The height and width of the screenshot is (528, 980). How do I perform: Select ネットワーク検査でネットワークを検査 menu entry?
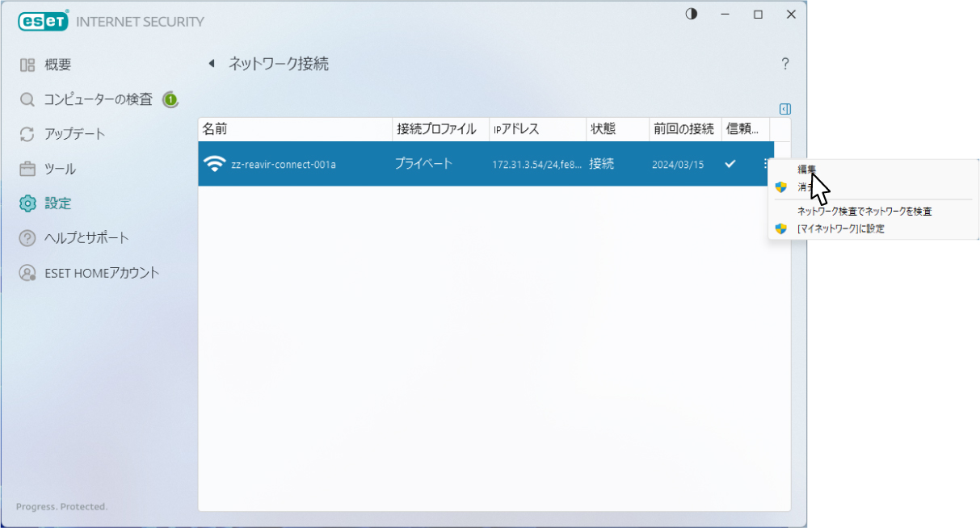(864, 212)
